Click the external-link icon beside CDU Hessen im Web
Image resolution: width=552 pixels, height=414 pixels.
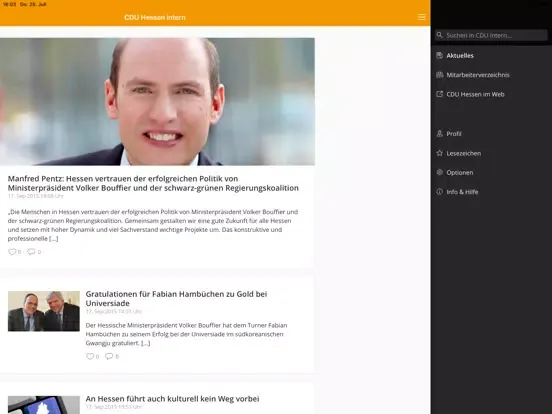439,94
